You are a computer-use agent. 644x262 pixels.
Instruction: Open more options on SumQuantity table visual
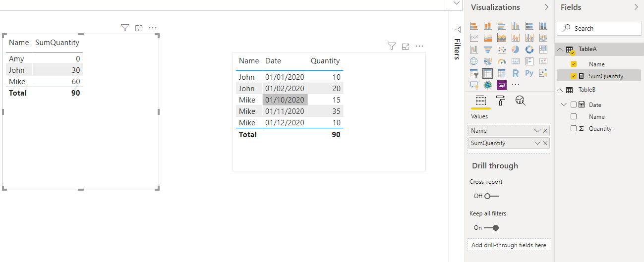[153, 28]
